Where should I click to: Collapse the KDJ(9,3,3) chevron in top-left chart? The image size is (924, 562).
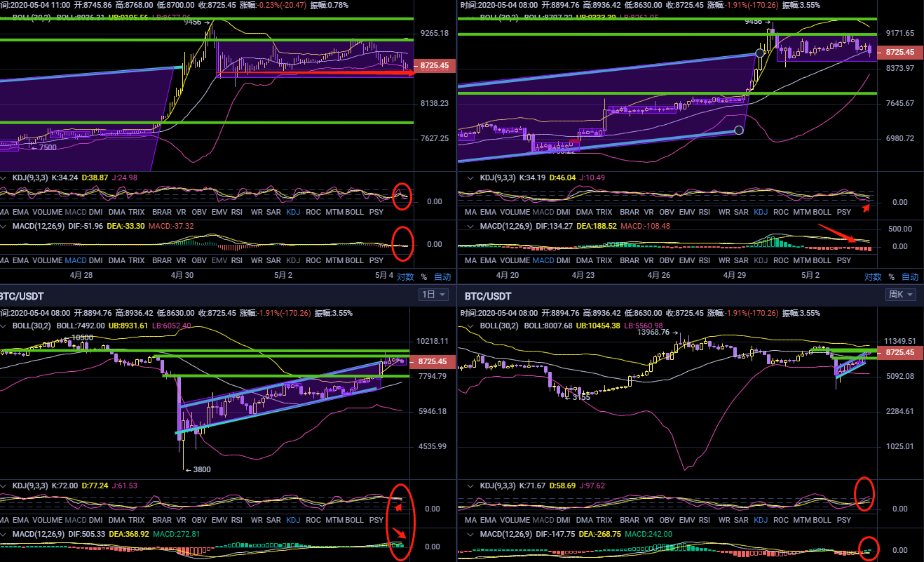click(4, 178)
